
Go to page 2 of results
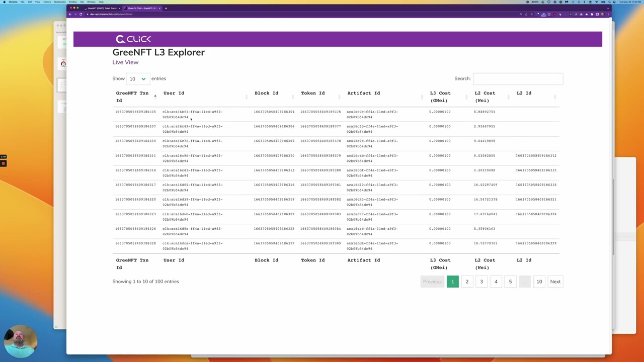[x=467, y=282]
